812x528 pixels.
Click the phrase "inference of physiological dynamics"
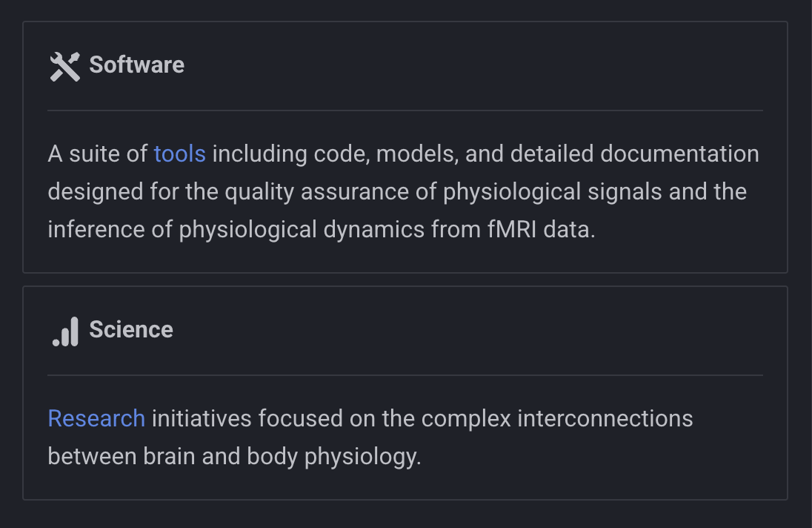236,230
